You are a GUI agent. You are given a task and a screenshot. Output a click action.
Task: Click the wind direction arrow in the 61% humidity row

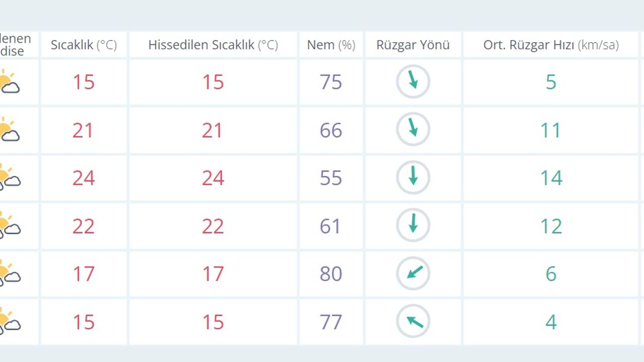[413, 225]
